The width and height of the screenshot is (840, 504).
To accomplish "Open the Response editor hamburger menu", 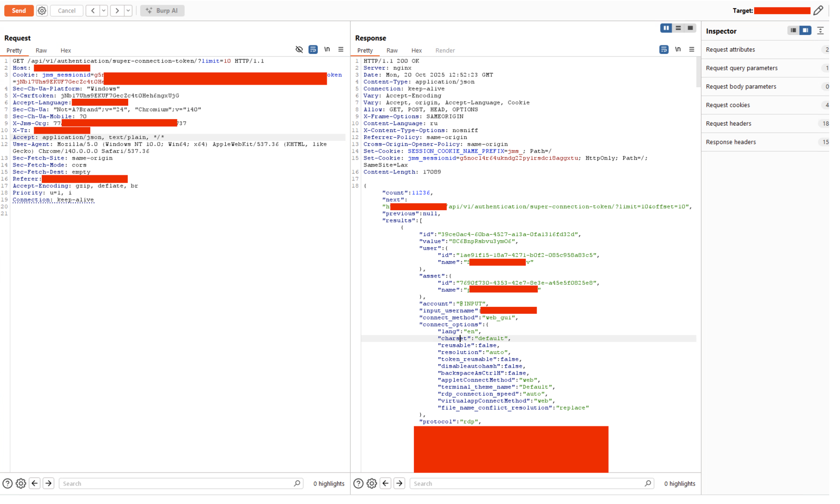I will 692,49.
